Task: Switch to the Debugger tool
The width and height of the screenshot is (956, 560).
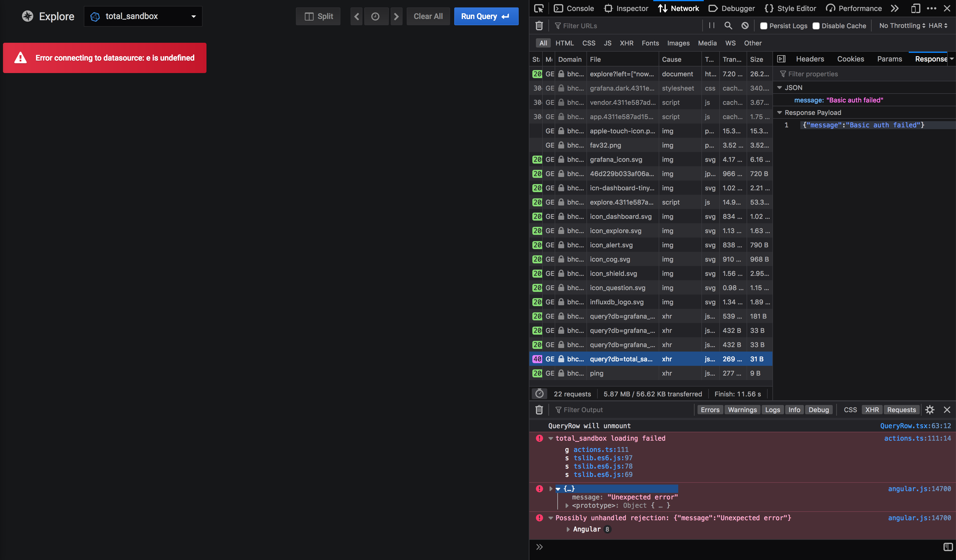Action: (x=731, y=8)
